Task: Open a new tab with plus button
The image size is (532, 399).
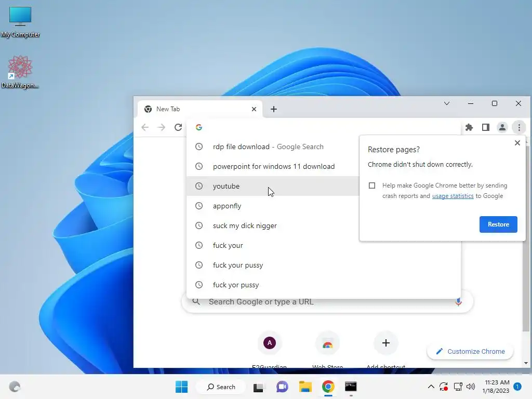Action: tap(273, 109)
